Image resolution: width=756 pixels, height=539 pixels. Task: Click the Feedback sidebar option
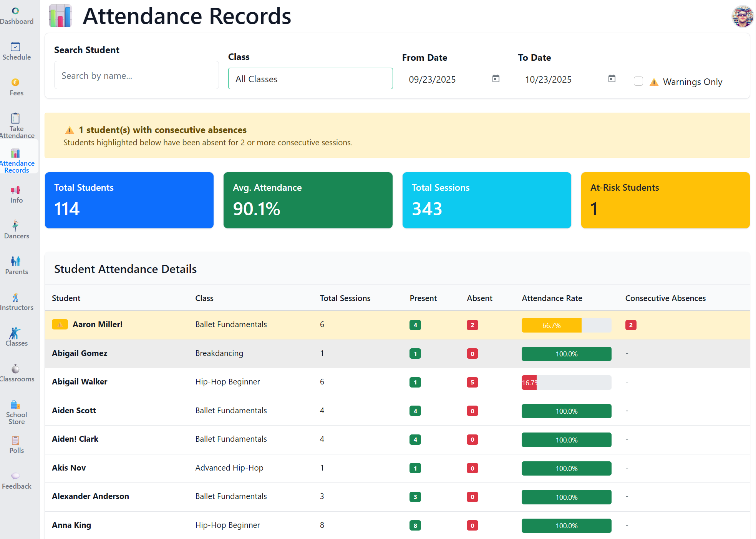coord(16,481)
